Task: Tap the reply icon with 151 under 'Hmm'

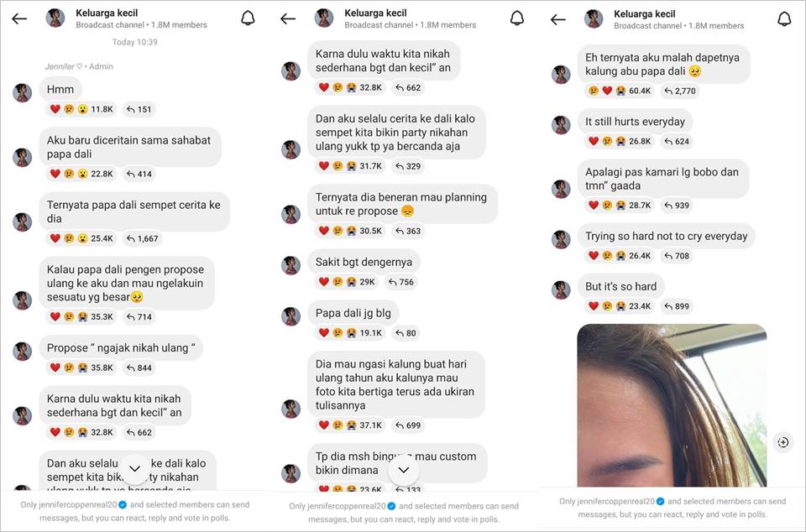Action: click(139, 109)
